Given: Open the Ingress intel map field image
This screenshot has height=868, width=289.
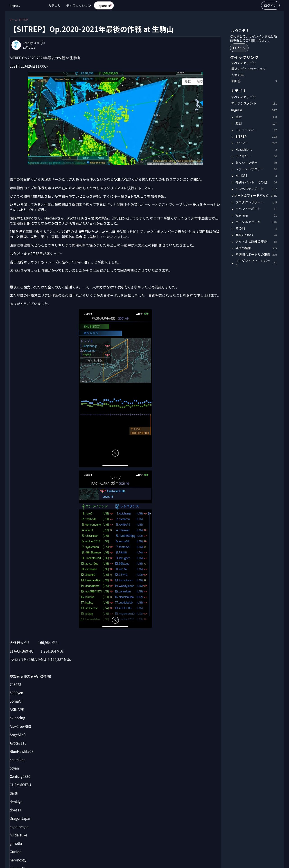Looking at the screenshot, I should tap(115, 118).
